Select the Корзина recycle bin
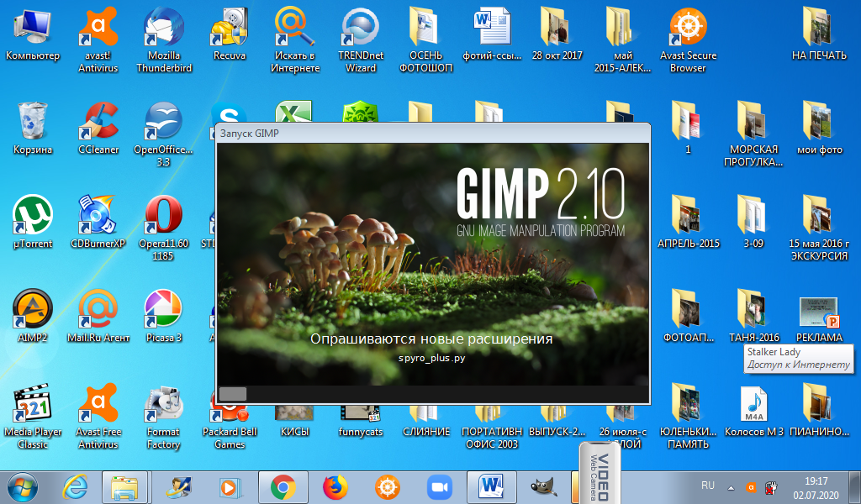This screenshot has width=861, height=504. click(x=33, y=128)
